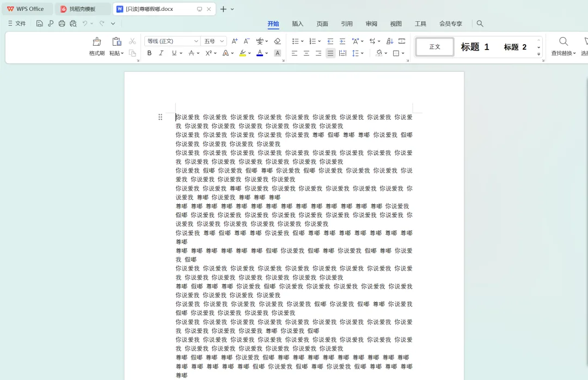The image size is (588, 380).
Task: Decrease font size with A- icon
Action: pyautogui.click(x=247, y=41)
